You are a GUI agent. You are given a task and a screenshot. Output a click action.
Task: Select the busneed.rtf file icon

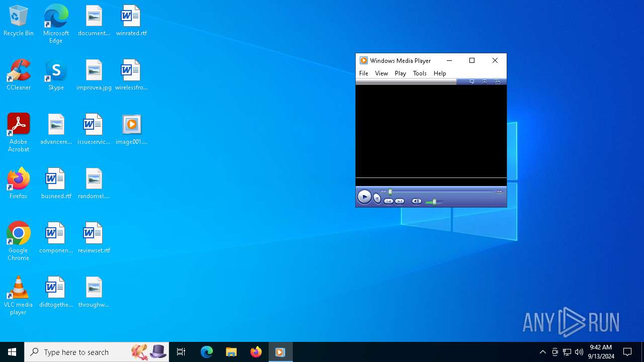[x=56, y=184]
